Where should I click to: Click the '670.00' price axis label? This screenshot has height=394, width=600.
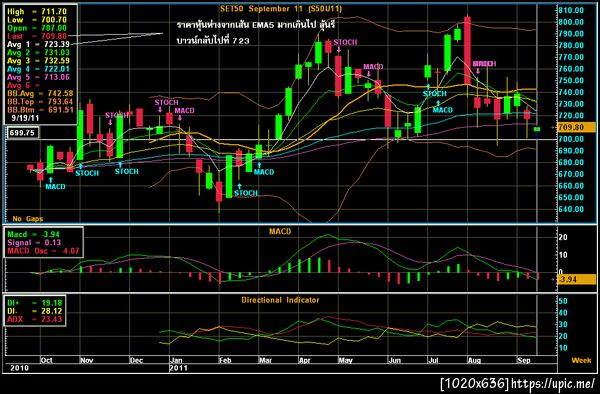pos(571,174)
